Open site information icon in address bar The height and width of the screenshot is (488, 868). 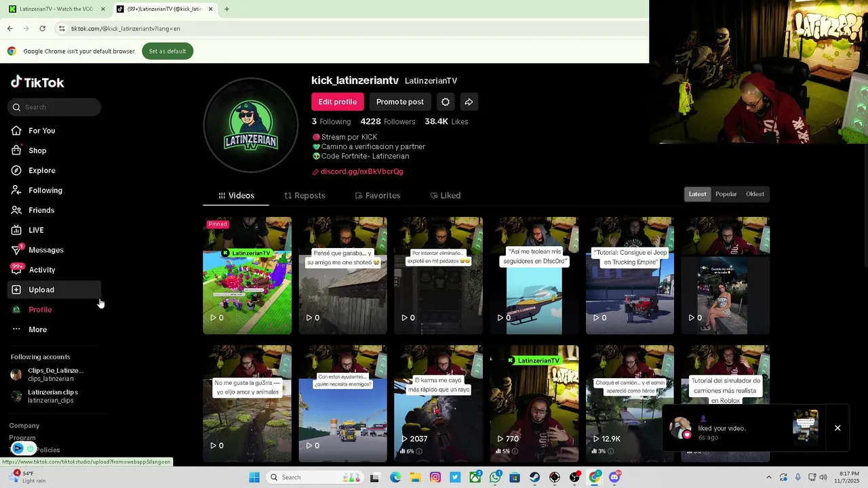[x=61, y=28]
